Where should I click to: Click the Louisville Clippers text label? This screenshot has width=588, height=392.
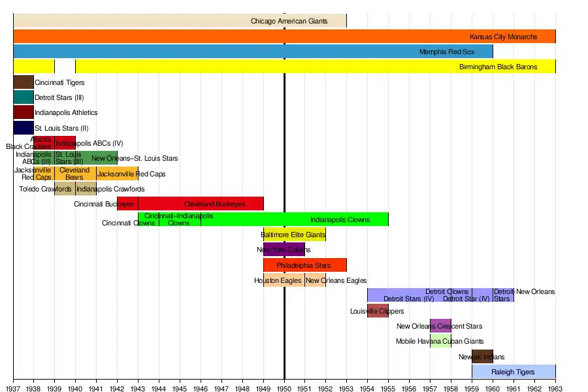(x=377, y=311)
